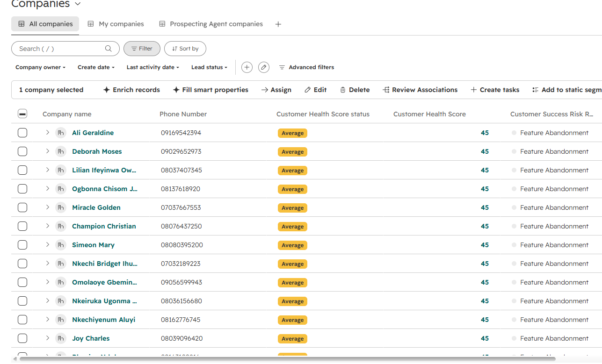Click company icon beside Nkechi Bridget
This screenshot has width=602, height=364.
click(60, 264)
